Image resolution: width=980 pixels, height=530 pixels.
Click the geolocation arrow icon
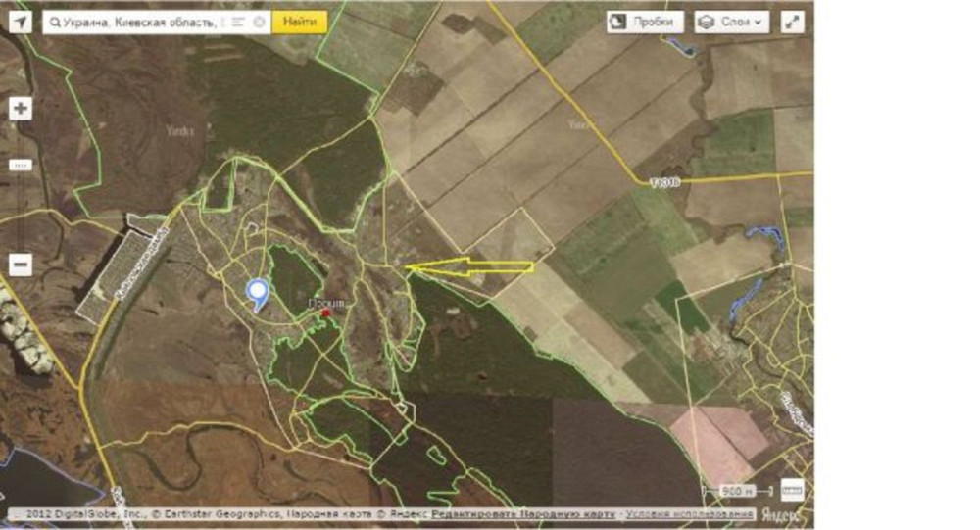click(20, 22)
